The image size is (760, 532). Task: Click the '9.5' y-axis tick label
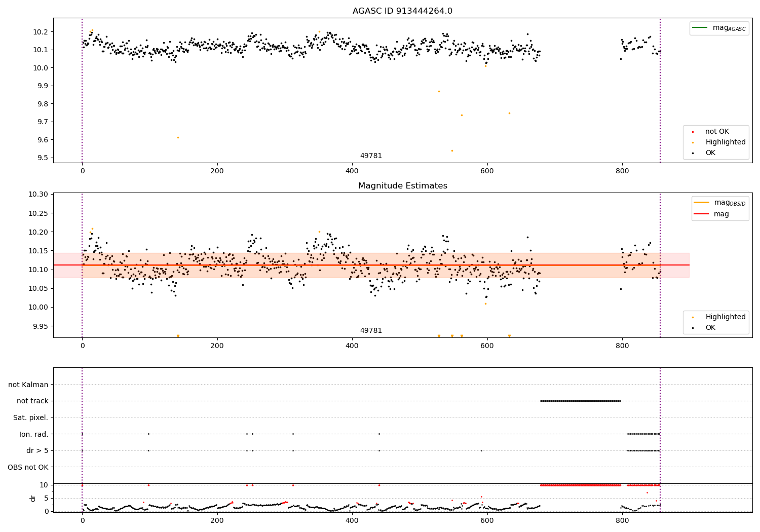point(43,158)
